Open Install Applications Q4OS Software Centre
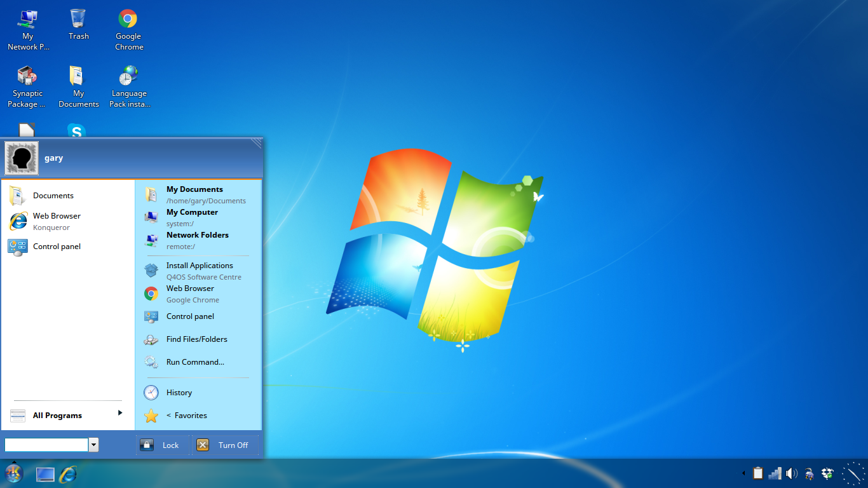Viewport: 868px width, 488px height. coord(198,271)
